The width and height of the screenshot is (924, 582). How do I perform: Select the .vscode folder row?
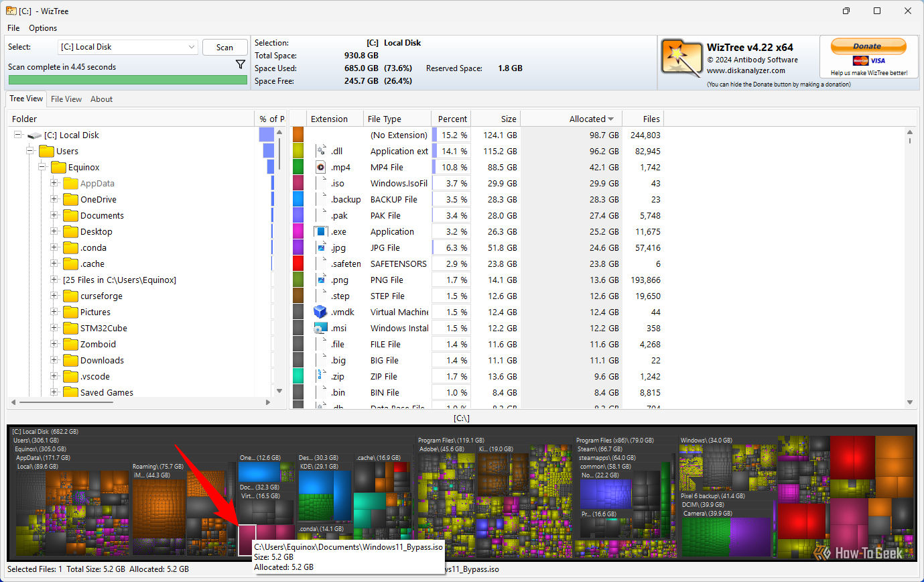tap(95, 377)
